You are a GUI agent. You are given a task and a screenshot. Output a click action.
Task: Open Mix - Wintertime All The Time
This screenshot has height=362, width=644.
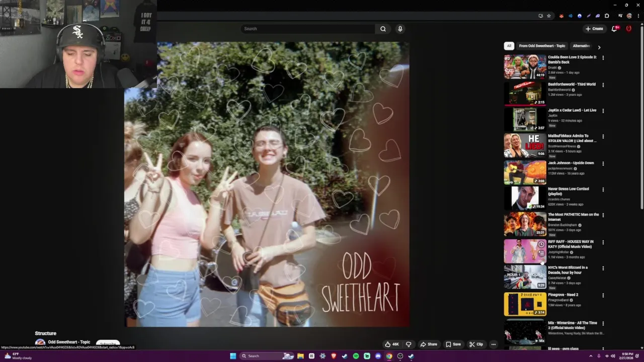coord(573,325)
